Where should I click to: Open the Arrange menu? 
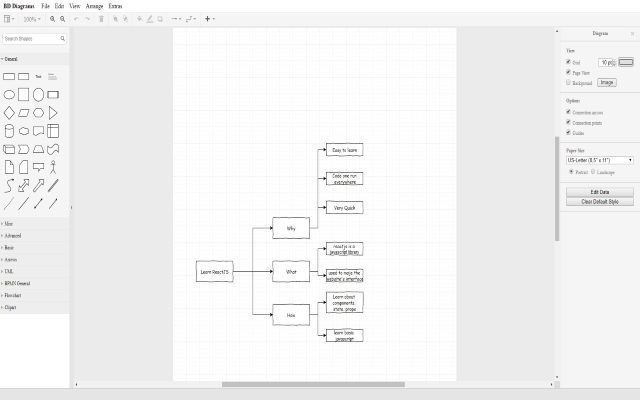click(94, 6)
